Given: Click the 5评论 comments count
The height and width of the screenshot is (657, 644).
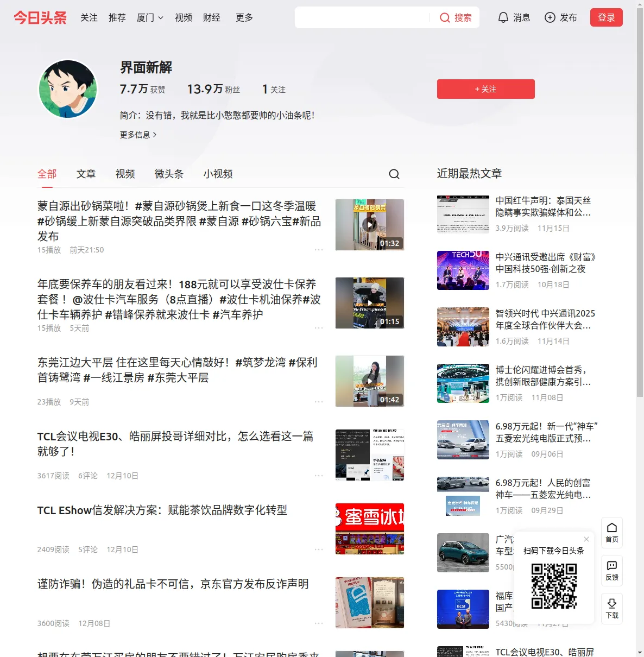Looking at the screenshot, I should [x=88, y=549].
